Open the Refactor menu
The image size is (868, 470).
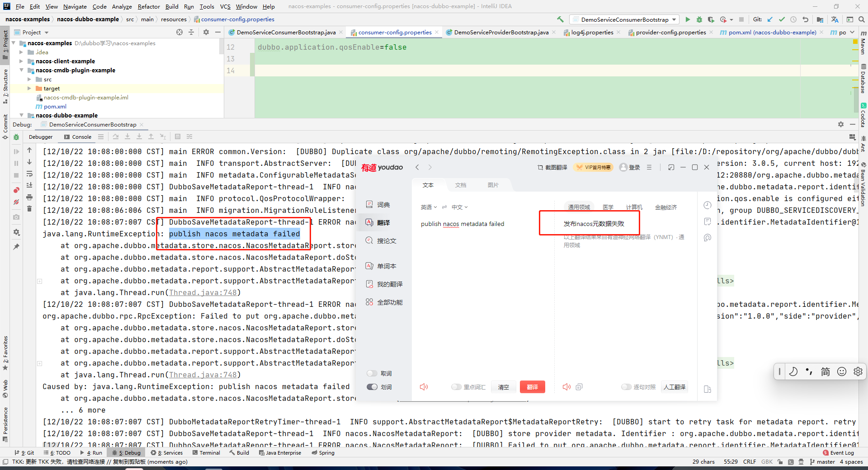(x=149, y=6)
